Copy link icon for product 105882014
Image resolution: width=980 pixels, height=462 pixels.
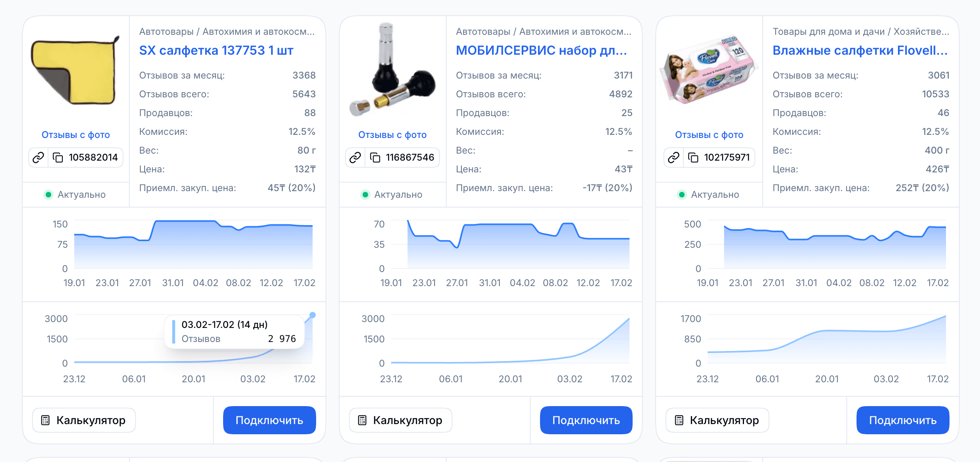(38, 158)
